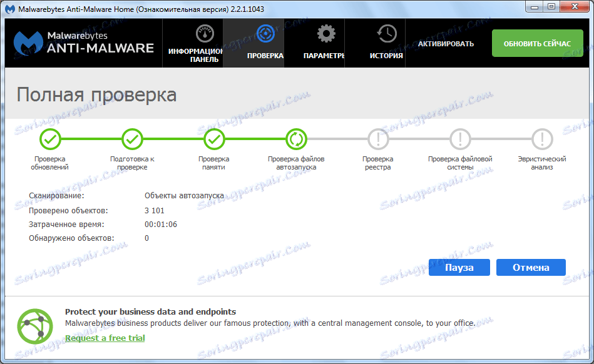Click the Проверка файловой системы step label
The width and height of the screenshot is (594, 364).
coord(460,163)
